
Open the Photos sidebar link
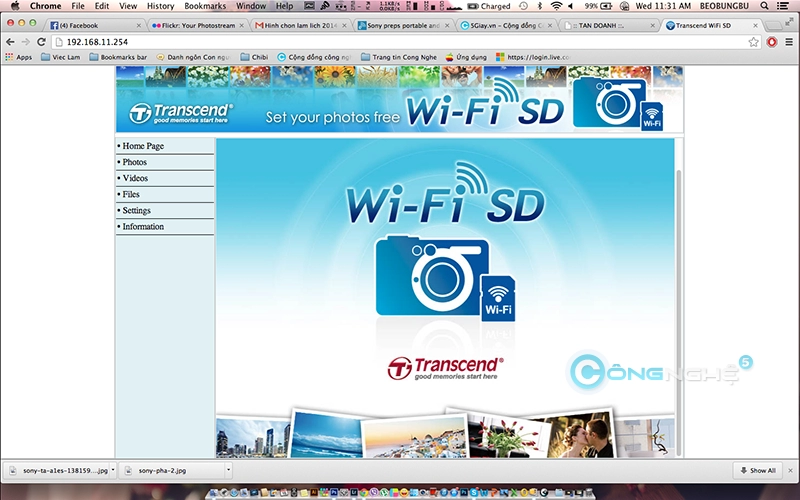tap(134, 162)
